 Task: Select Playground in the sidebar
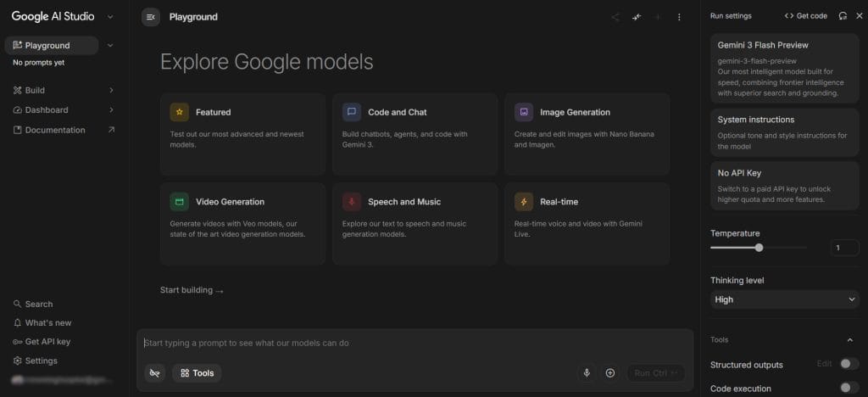click(52, 46)
